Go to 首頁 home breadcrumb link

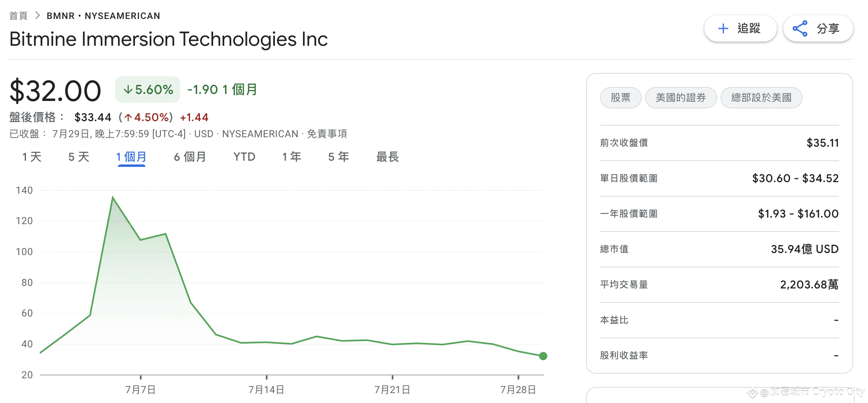point(19,16)
